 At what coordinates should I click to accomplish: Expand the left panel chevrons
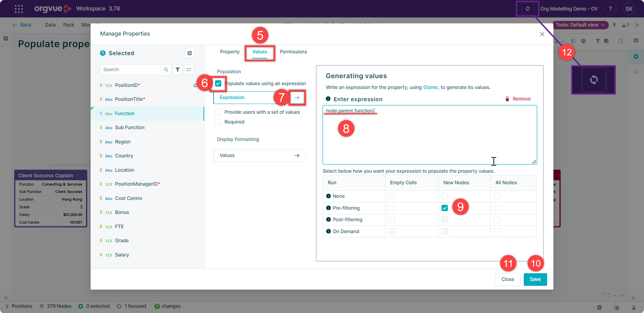[x=6, y=298]
